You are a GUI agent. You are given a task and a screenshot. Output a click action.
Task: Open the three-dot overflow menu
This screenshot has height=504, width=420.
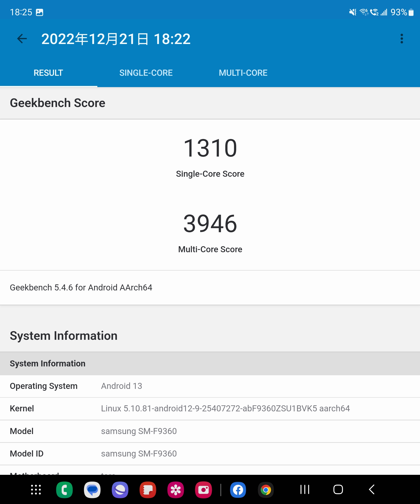pos(401,39)
